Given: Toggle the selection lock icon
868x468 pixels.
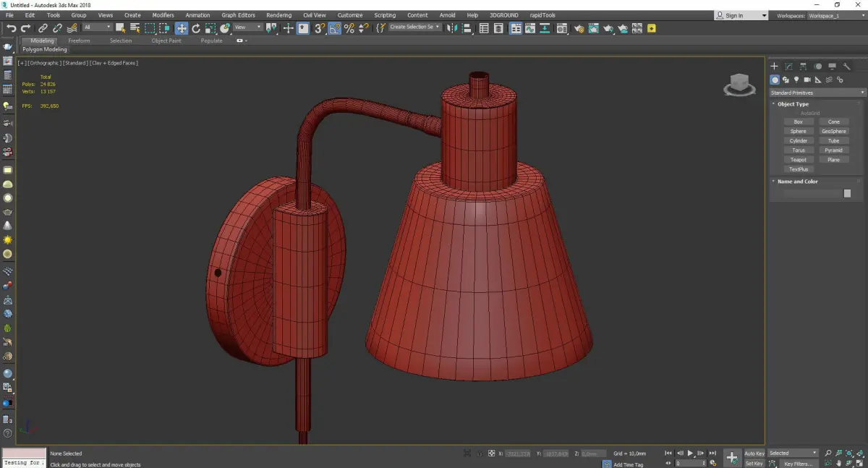Looking at the screenshot, I should [x=478, y=454].
